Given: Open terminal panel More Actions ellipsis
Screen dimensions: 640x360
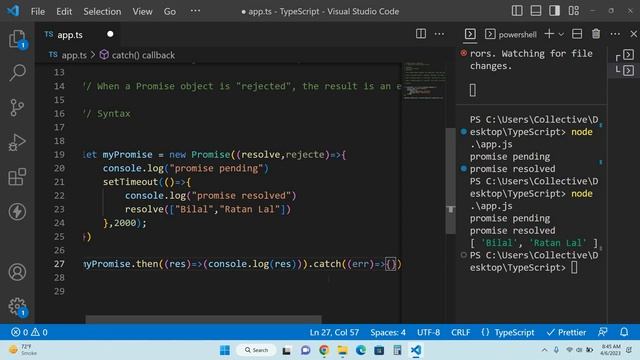Looking at the screenshot, I should 615,34.
